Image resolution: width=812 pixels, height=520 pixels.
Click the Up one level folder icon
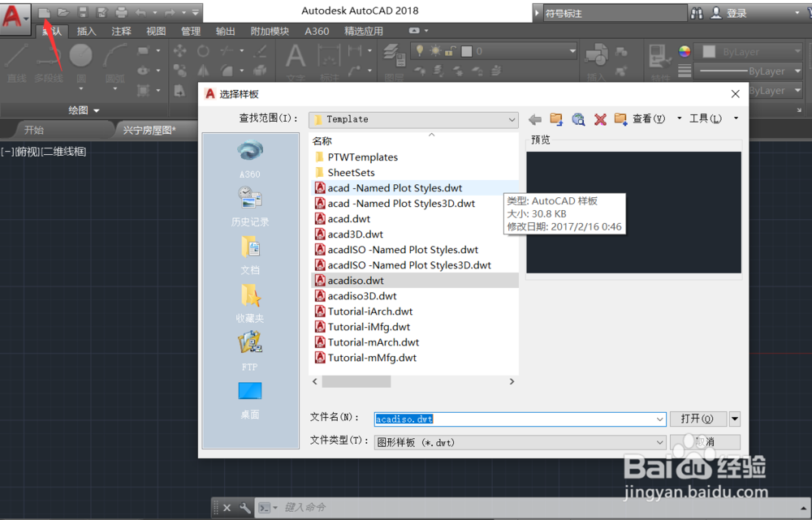[557, 119]
